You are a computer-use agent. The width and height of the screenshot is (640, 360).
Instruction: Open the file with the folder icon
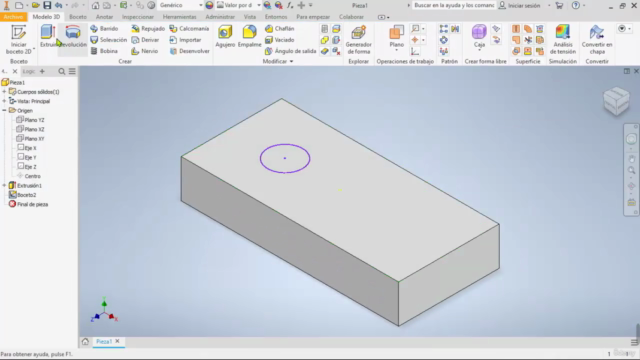[x=36, y=5]
